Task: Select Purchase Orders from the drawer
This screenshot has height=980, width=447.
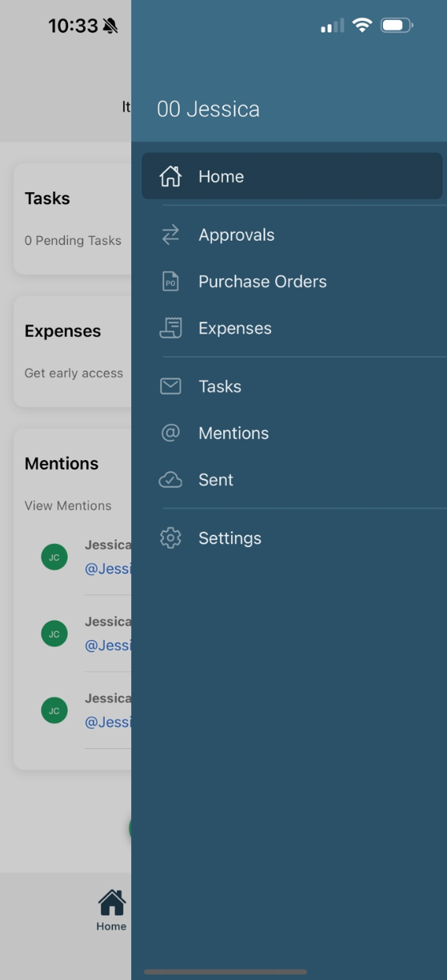Action: click(x=292, y=282)
